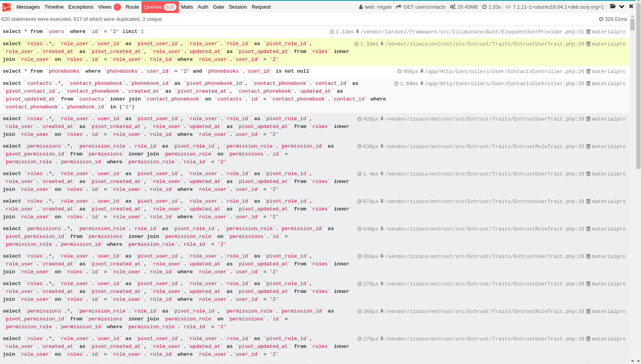Minimize the debugbar with the chevron-down arrow
Viewport: 641px width, 364px height.
point(622,7)
